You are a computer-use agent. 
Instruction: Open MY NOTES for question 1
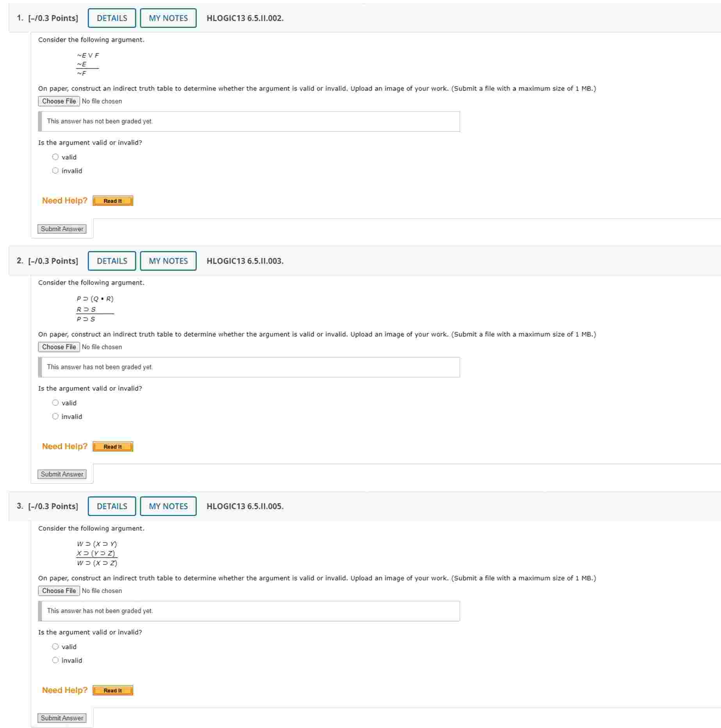[168, 18]
